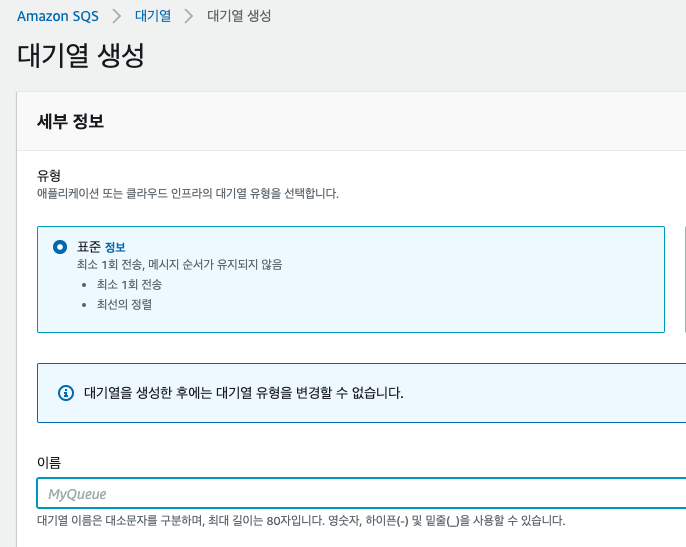Click the 표준 type summary line

pos(179,265)
